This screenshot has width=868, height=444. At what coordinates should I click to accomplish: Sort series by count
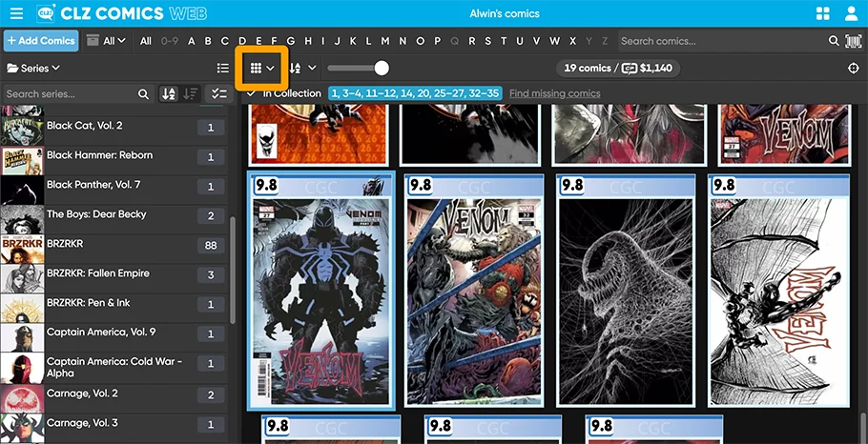point(191,94)
